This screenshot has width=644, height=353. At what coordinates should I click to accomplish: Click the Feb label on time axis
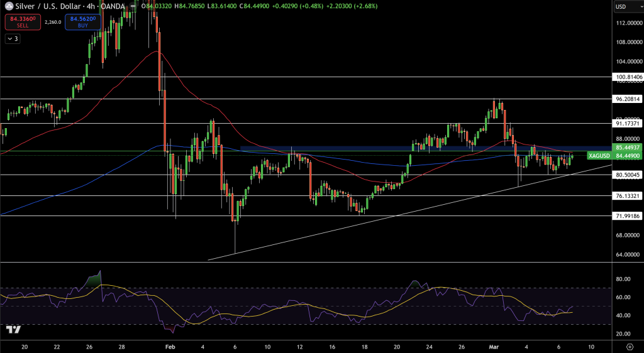tap(170, 347)
